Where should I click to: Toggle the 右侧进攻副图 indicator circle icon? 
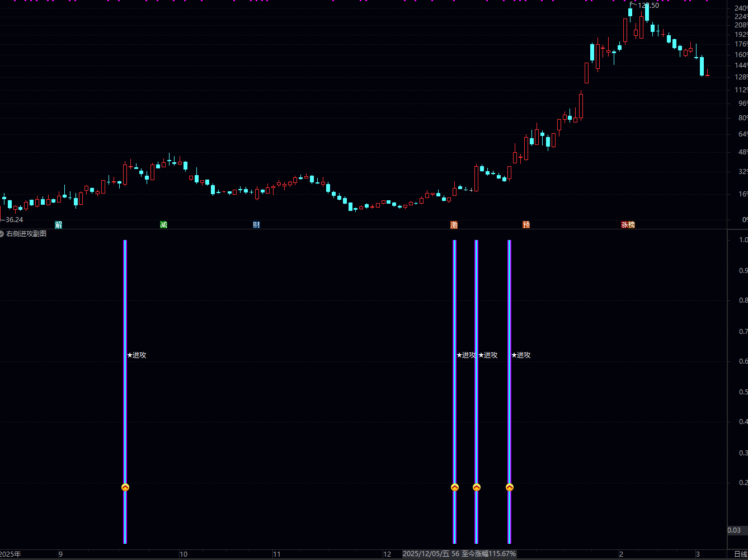point(2,234)
